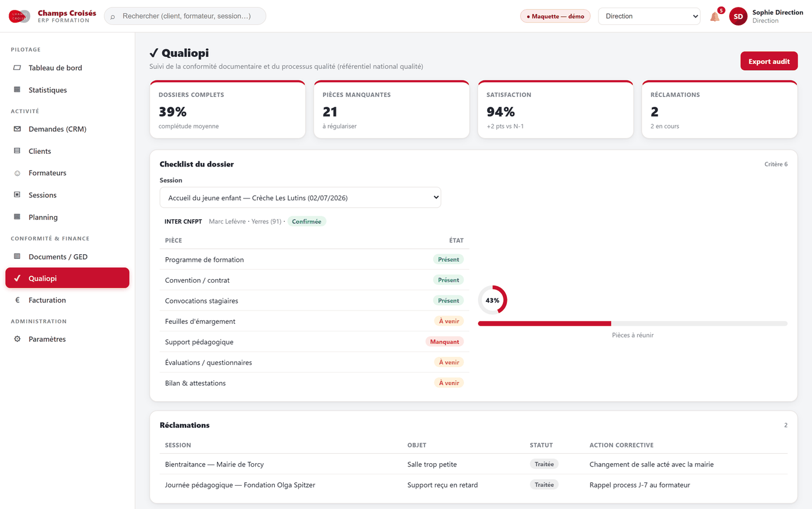
Task: Click the Planning calendar icon
Action: (x=17, y=217)
